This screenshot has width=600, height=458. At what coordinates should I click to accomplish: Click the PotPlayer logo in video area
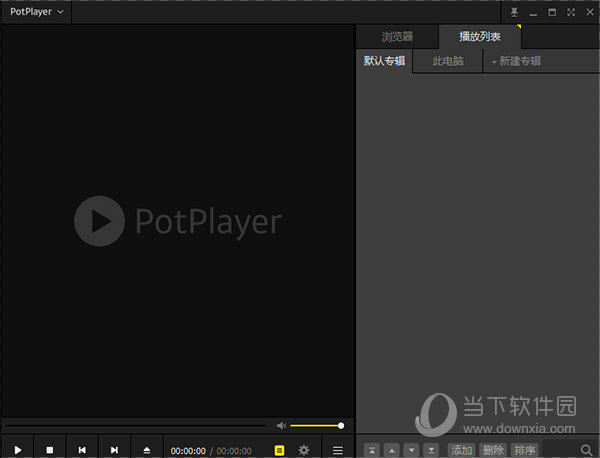point(178,221)
